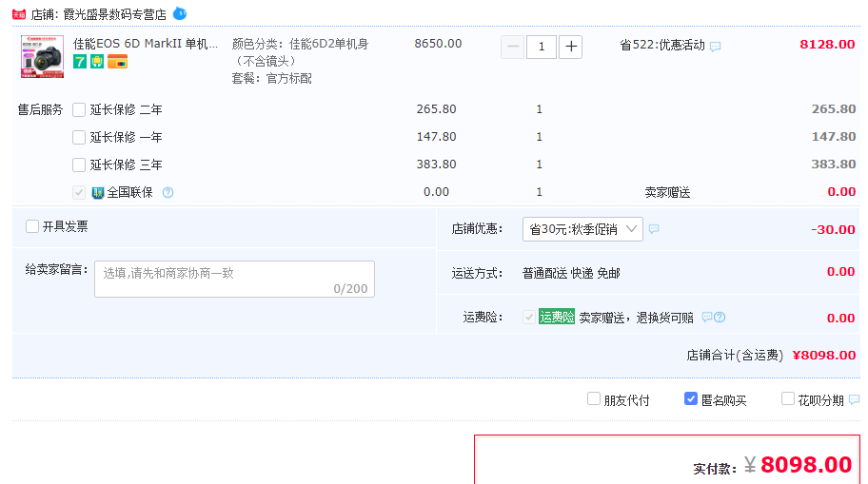
Task: Check 延长保修 三年 option
Action: 79,165
